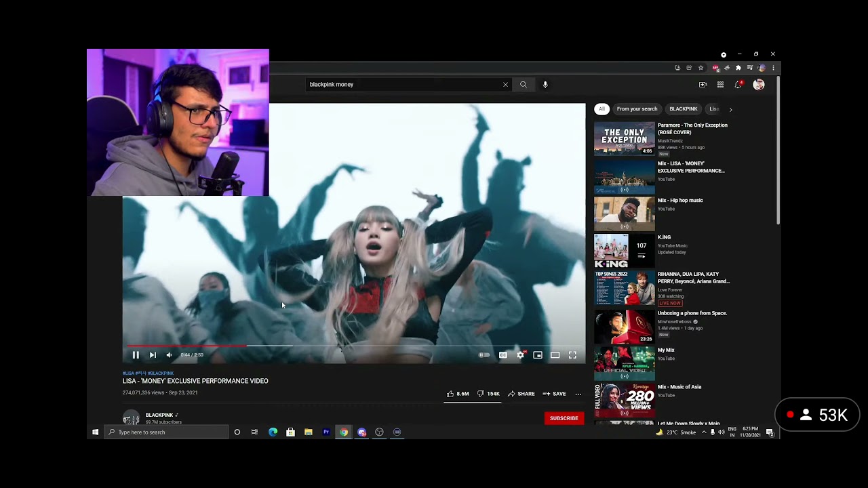Click the SAVE to playlist button
Screen dimensions: 868x488
coord(554,394)
